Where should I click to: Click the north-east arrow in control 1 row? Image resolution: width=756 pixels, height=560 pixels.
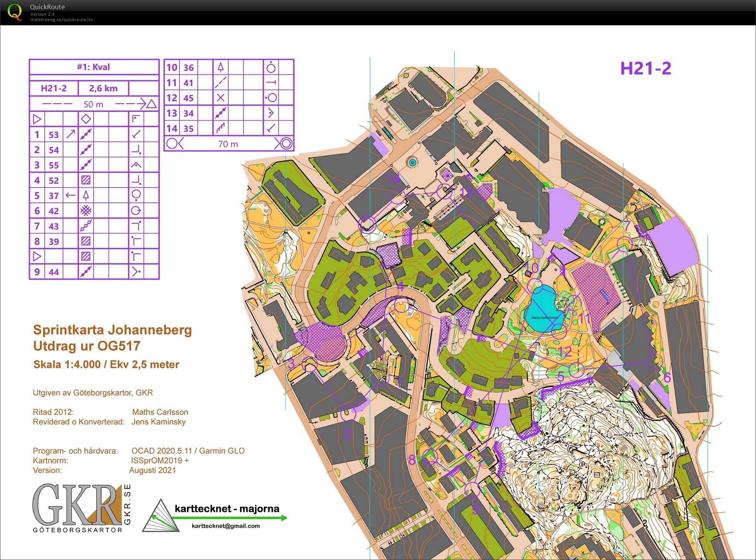pos(71,134)
